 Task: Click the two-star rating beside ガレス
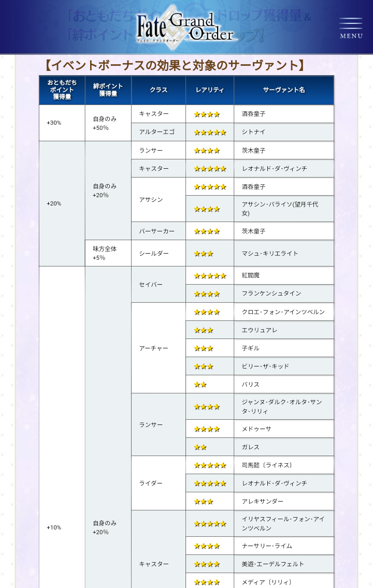point(200,447)
